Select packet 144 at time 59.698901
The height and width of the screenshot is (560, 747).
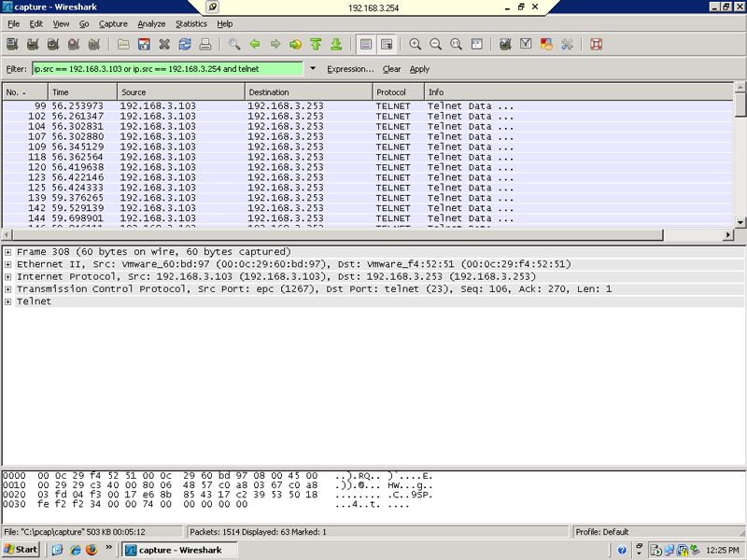coord(368,218)
